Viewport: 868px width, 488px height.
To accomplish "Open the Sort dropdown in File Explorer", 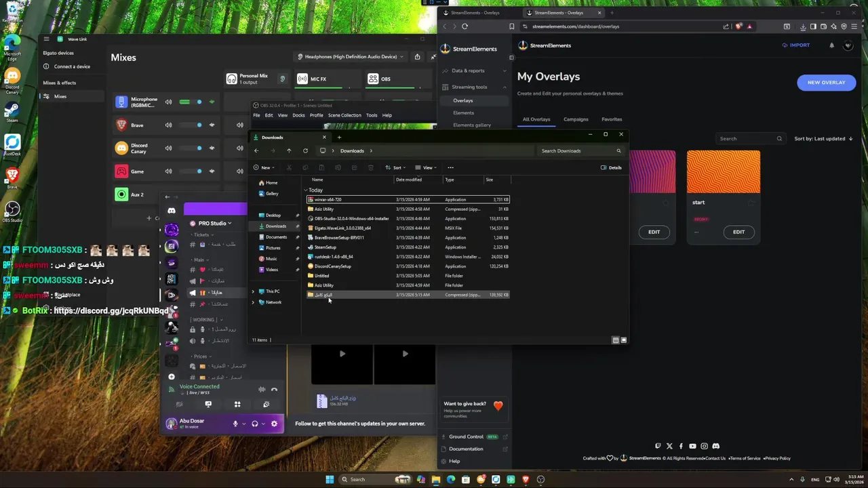I will (x=395, y=167).
